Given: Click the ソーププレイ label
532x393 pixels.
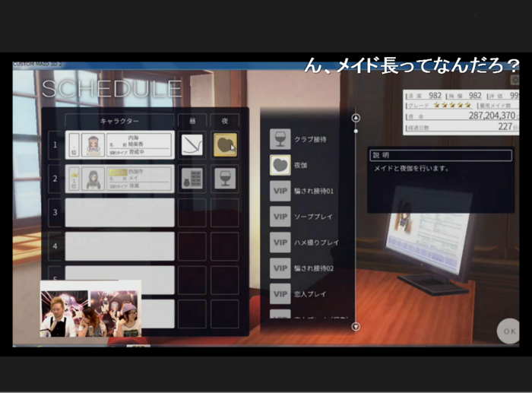Looking at the screenshot, I should pyautogui.click(x=313, y=217).
